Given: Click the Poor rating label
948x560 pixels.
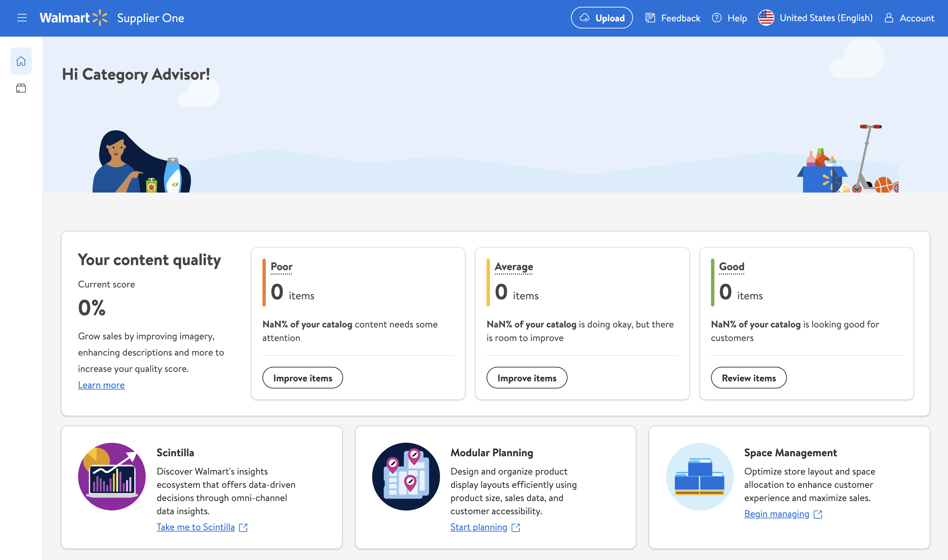Looking at the screenshot, I should 281,267.
